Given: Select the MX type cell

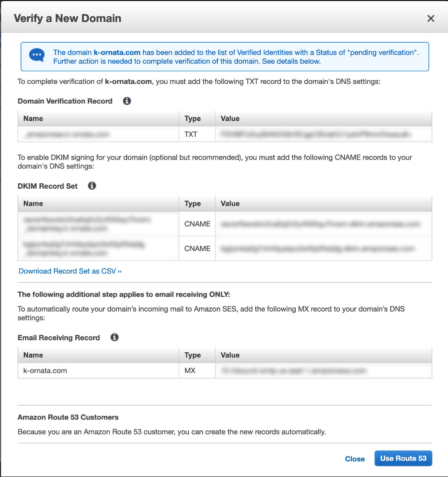Looking at the screenshot, I should pyautogui.click(x=197, y=370).
